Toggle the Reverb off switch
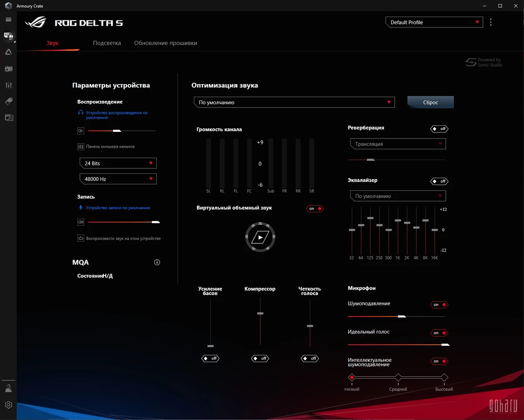 tap(439, 129)
